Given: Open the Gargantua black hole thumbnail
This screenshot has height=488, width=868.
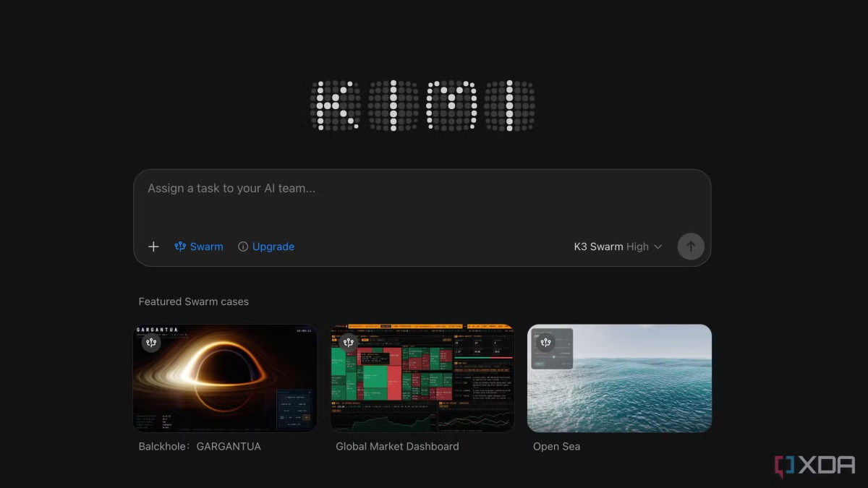Looking at the screenshot, I should pyautogui.click(x=225, y=378).
